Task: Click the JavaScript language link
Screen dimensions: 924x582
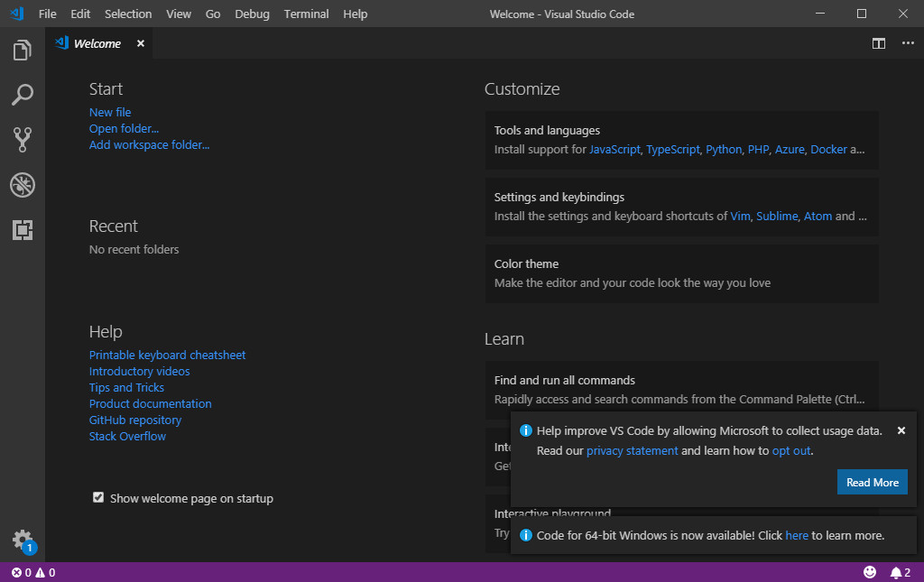Action: coord(614,150)
